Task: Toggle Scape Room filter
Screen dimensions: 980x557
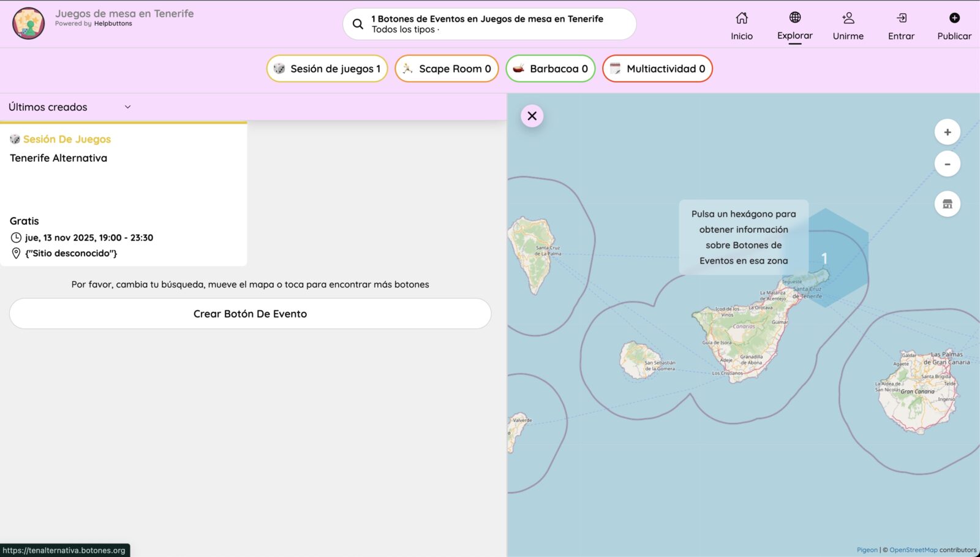Action: [447, 69]
